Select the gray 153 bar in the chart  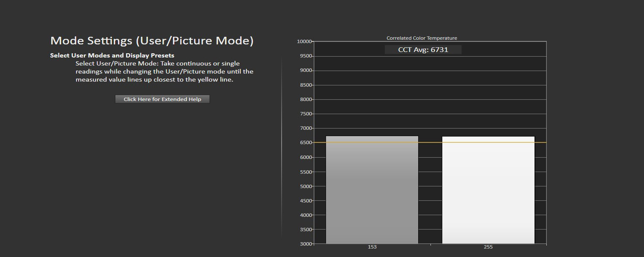[372, 190]
